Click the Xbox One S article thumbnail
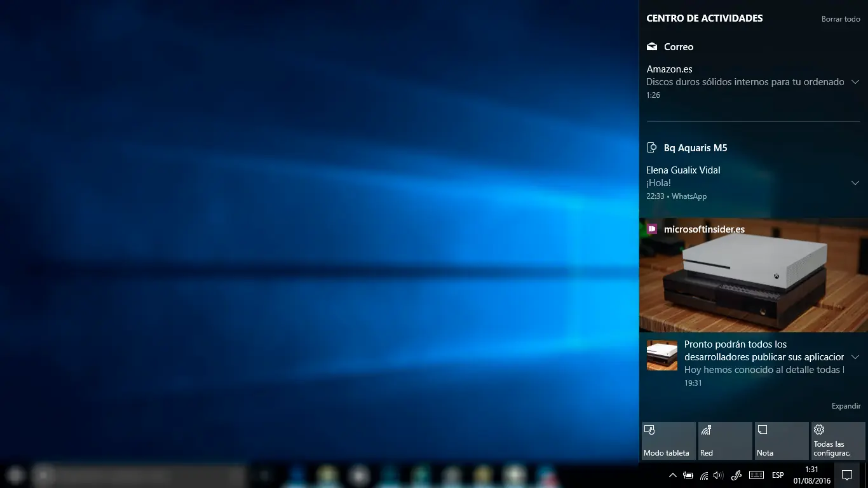 (x=661, y=355)
